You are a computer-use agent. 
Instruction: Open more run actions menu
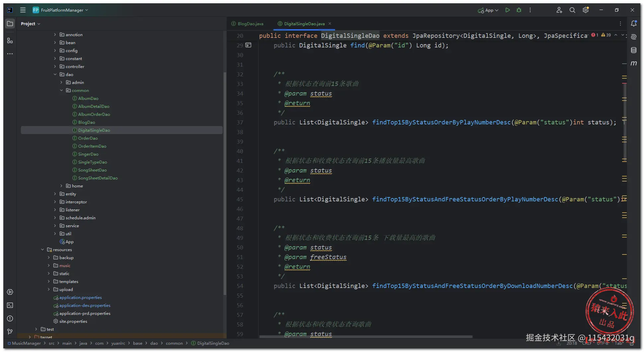[x=530, y=10]
